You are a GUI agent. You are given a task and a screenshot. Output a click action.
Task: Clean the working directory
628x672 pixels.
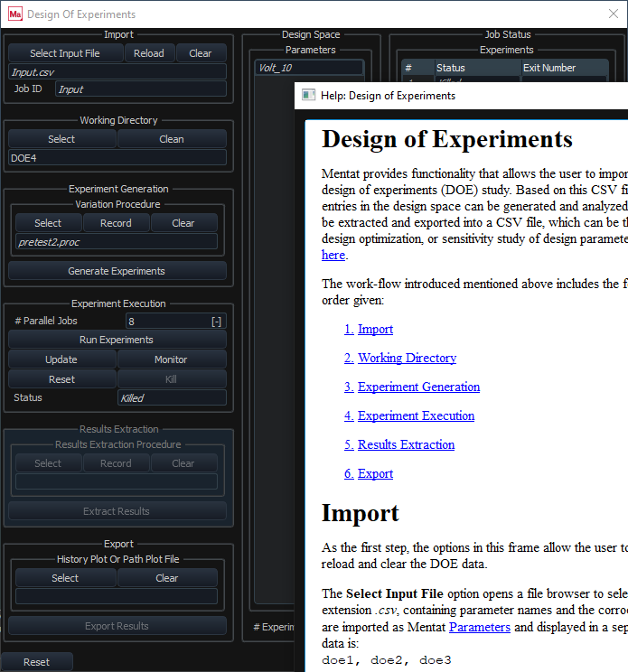coord(172,139)
